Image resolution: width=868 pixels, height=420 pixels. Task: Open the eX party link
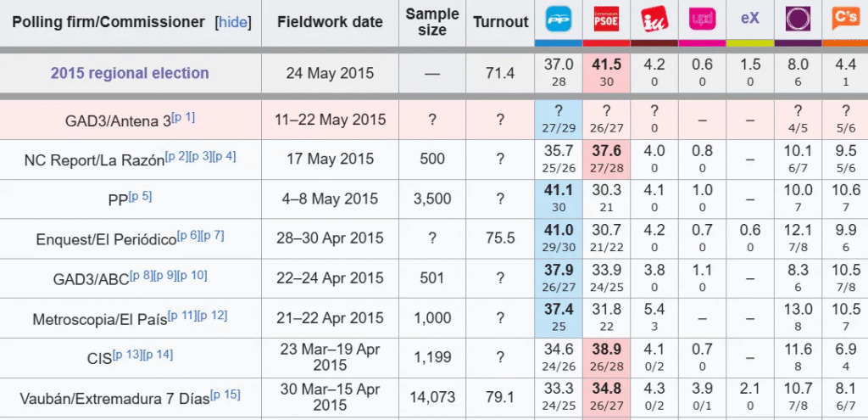coord(750,17)
